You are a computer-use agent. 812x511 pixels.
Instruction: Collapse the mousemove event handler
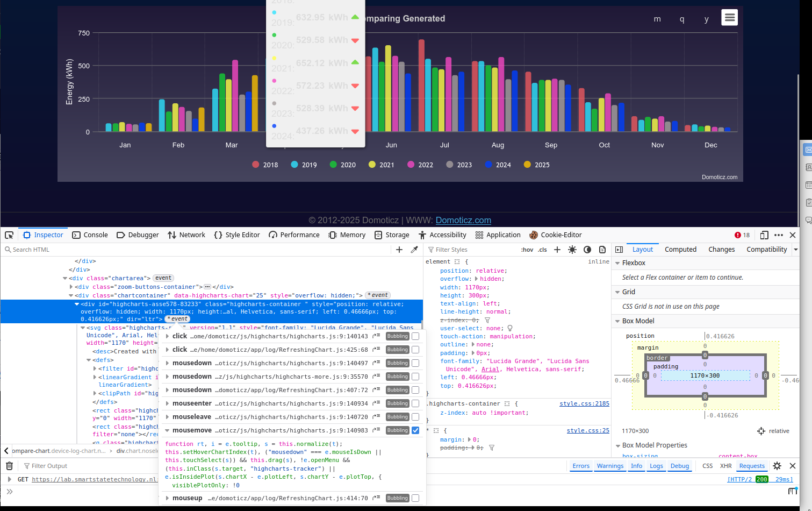(167, 430)
